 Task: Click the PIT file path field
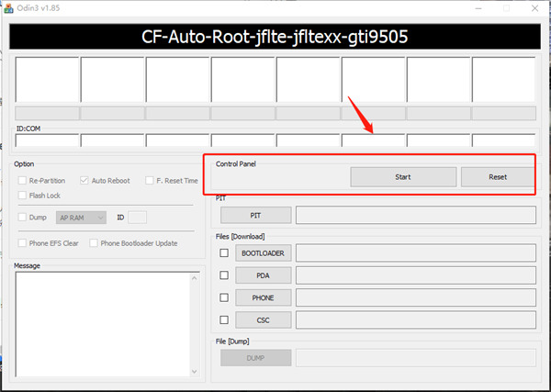click(x=416, y=216)
